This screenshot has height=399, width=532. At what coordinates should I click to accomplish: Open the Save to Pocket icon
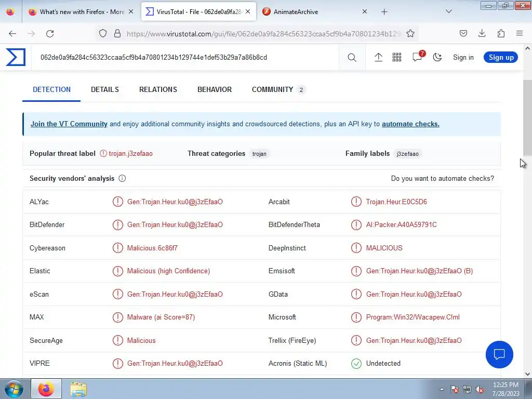click(463, 33)
